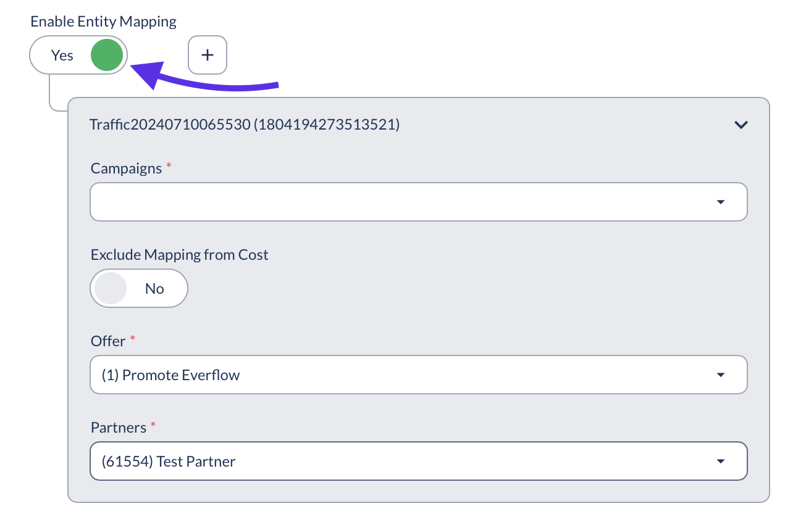
Task: Toggle off Enable Entity Mapping switch
Action: 78,55
